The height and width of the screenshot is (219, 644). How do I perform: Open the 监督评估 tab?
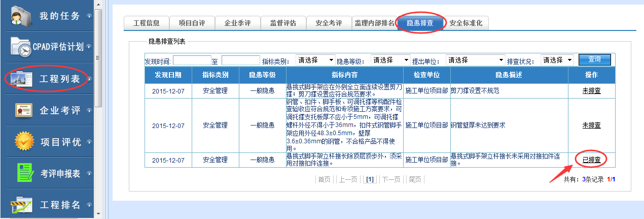[283, 23]
